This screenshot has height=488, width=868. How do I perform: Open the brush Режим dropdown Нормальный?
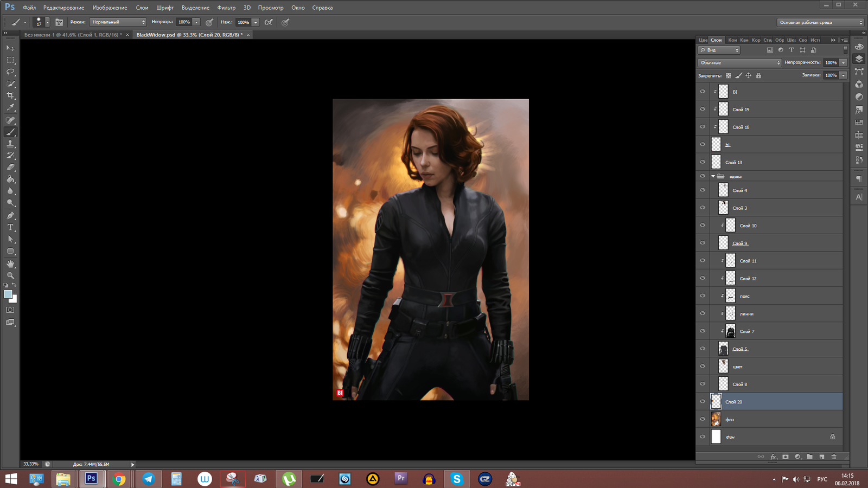118,22
